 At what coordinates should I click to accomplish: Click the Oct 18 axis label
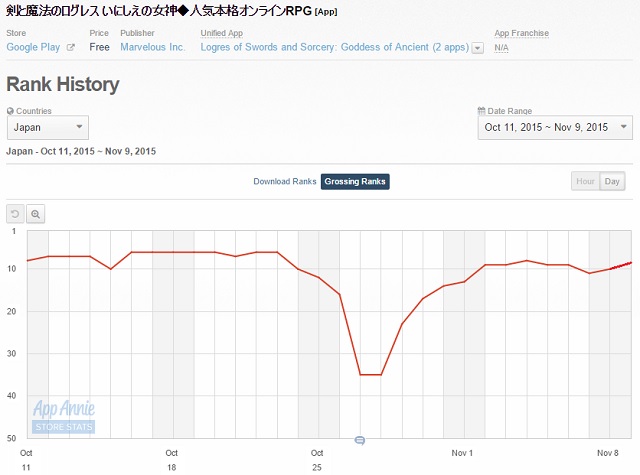(x=171, y=460)
